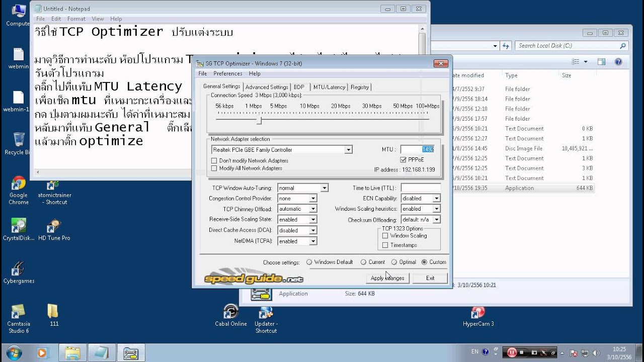Select the Optimal settings radio
The image size is (644, 362).
(x=394, y=262)
